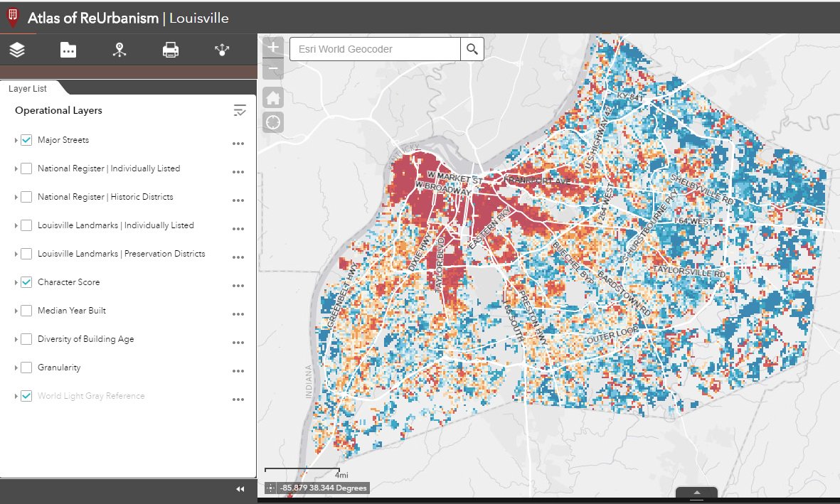Click the Layer List tab label

click(x=28, y=88)
